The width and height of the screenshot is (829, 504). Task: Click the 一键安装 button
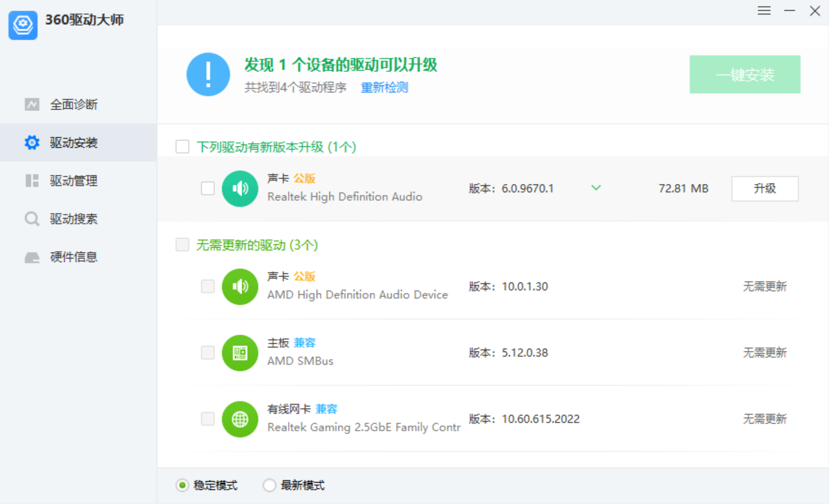click(x=745, y=74)
